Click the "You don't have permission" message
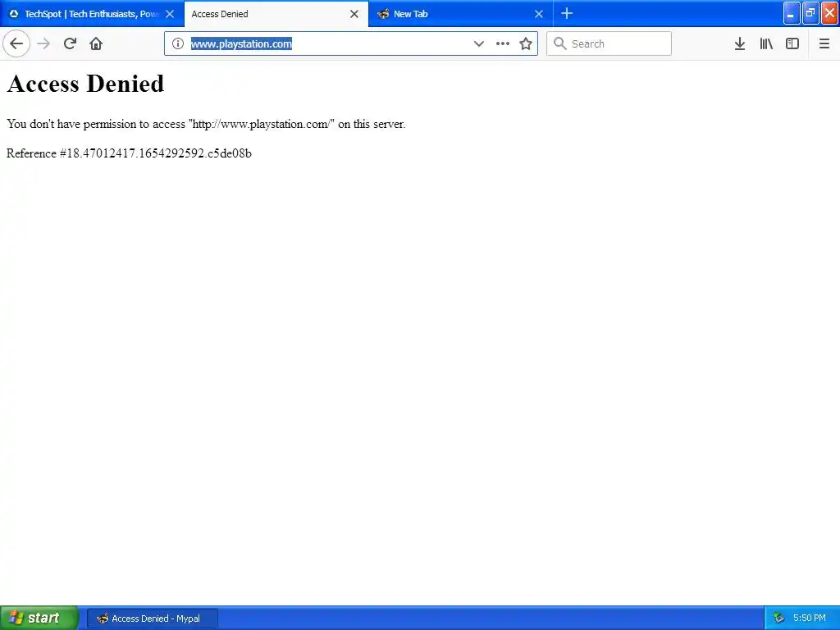This screenshot has width=840, height=630. click(x=206, y=124)
